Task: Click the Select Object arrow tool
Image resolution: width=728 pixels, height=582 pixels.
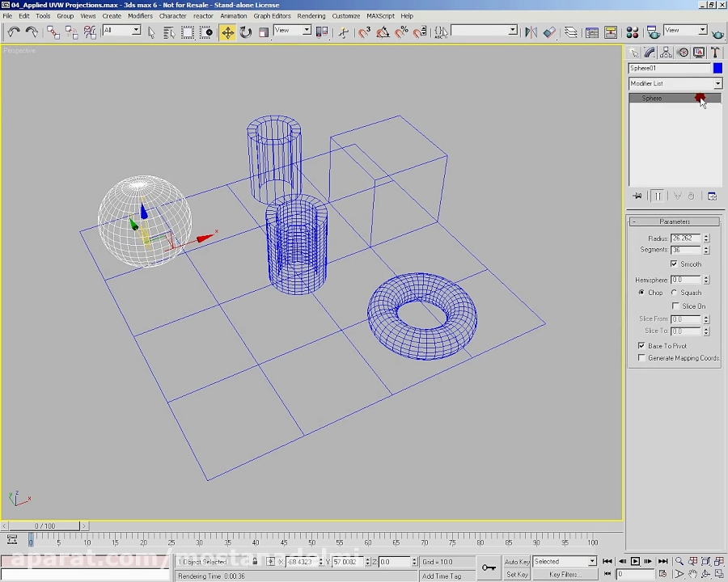Action: click(151, 32)
